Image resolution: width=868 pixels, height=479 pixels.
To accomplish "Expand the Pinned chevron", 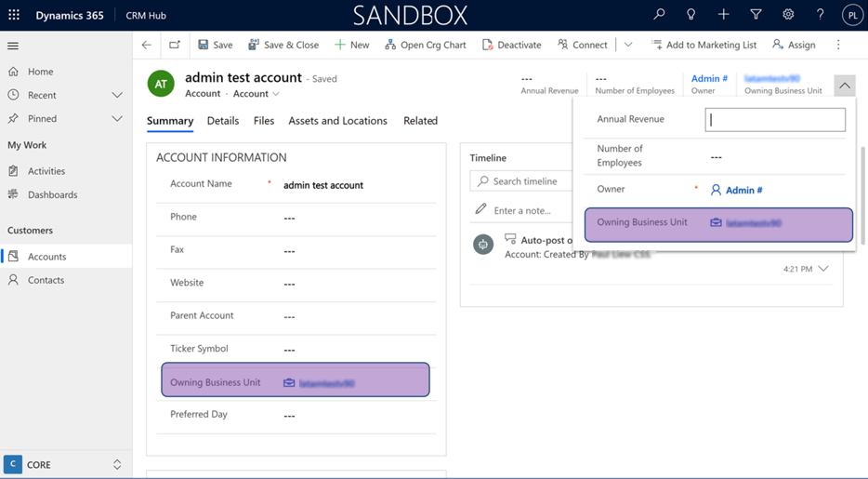I will [x=117, y=118].
